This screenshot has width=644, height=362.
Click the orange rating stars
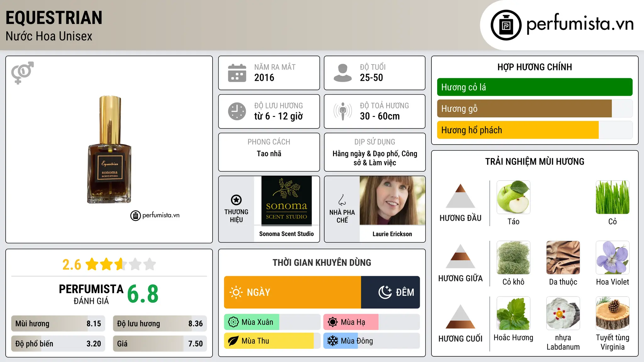click(x=121, y=264)
